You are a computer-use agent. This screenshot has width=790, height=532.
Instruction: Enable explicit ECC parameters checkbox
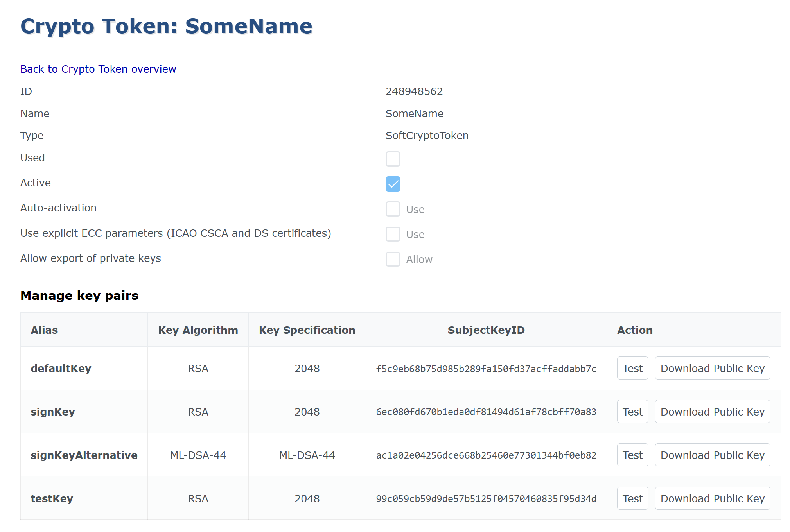[393, 234]
